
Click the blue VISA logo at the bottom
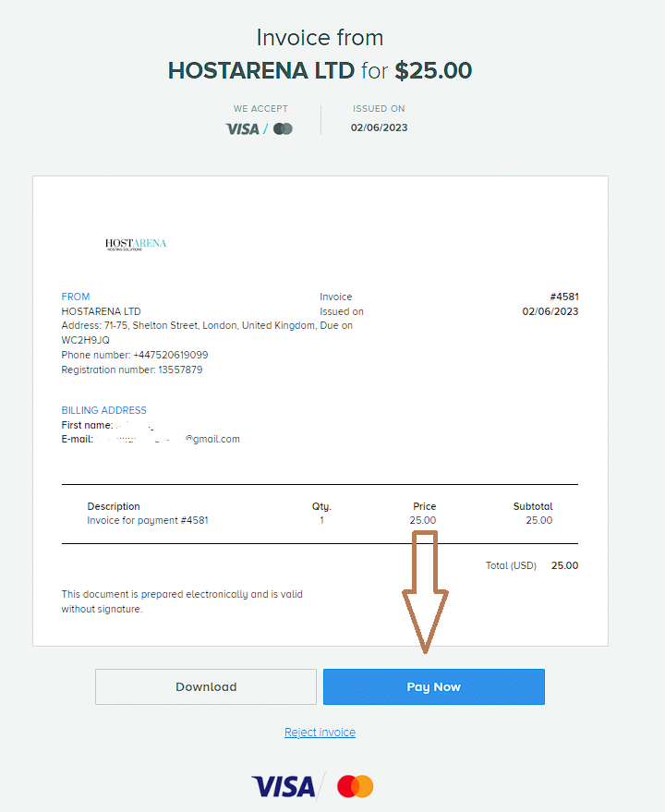click(284, 787)
